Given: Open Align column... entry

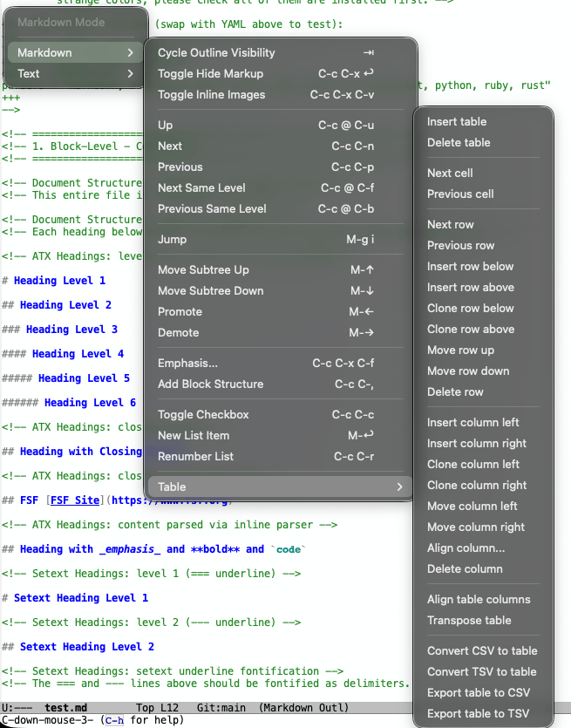Looking at the screenshot, I should coord(483,548).
